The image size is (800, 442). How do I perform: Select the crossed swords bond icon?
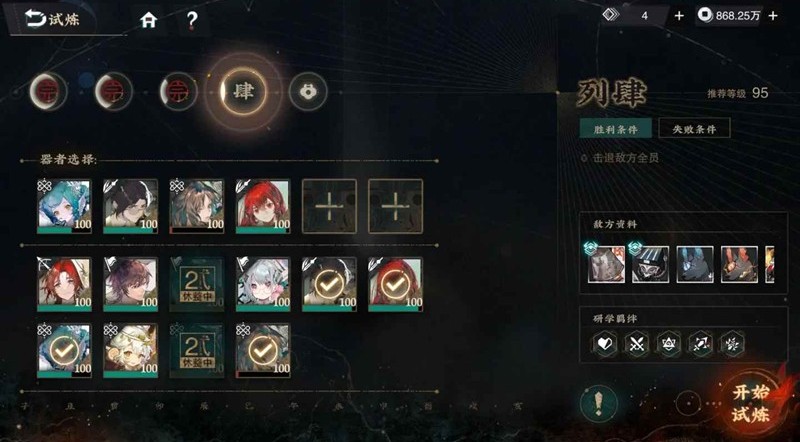(x=637, y=343)
